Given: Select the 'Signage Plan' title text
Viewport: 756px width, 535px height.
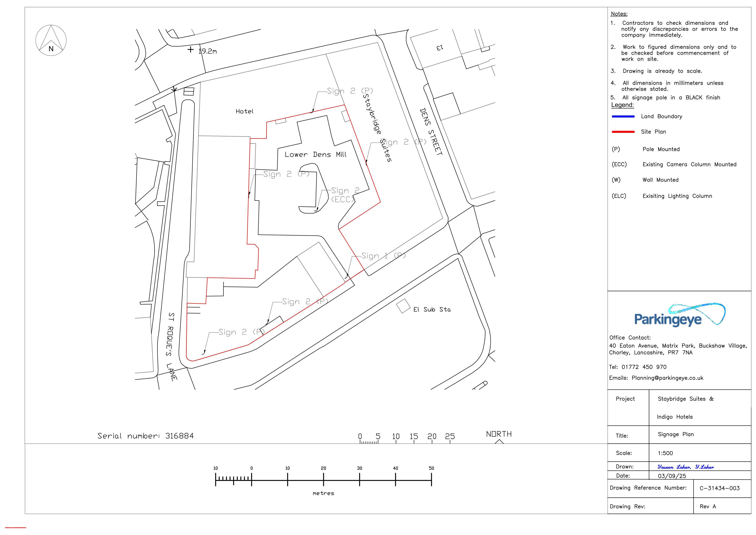Looking at the screenshot, I should pos(676,435).
